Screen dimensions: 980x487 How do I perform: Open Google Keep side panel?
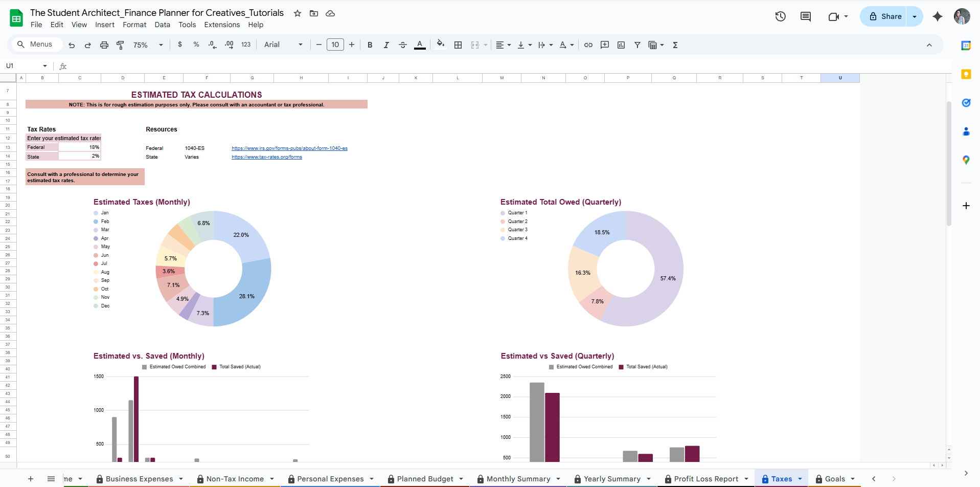966,74
